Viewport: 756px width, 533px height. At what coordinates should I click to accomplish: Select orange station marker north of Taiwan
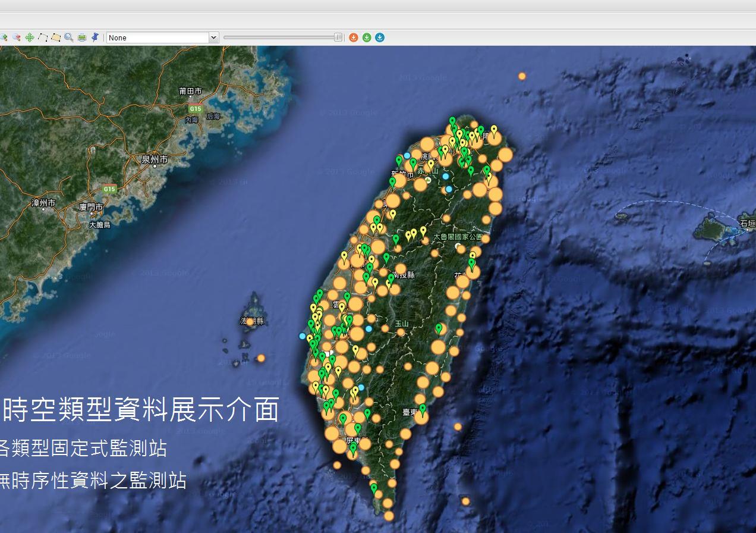[x=522, y=76]
